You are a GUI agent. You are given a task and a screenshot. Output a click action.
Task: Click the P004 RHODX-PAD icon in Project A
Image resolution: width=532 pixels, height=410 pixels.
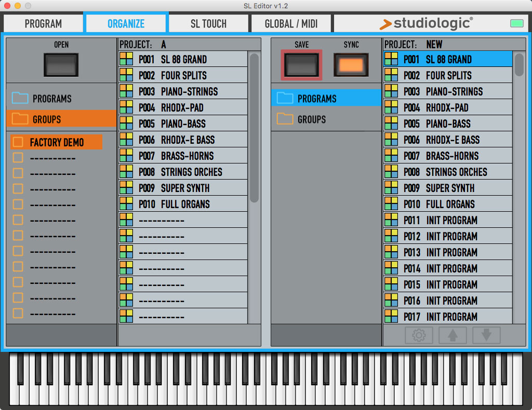[x=126, y=107]
